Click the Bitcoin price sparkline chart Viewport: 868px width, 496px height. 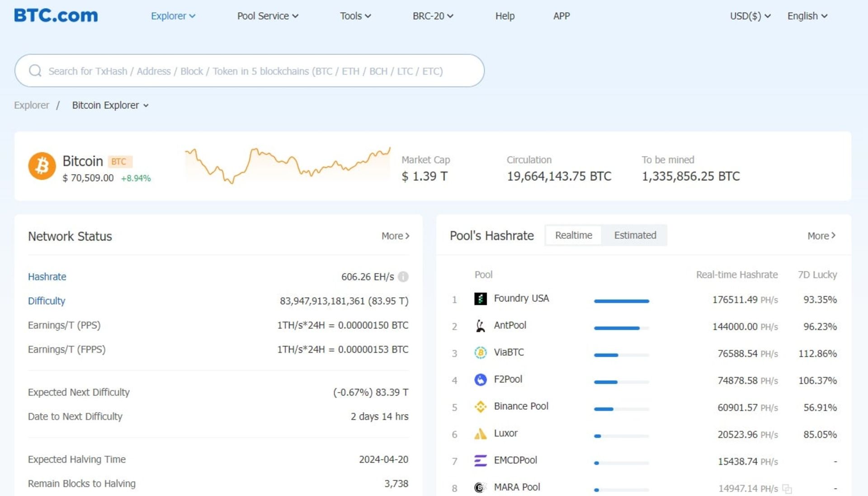click(288, 165)
